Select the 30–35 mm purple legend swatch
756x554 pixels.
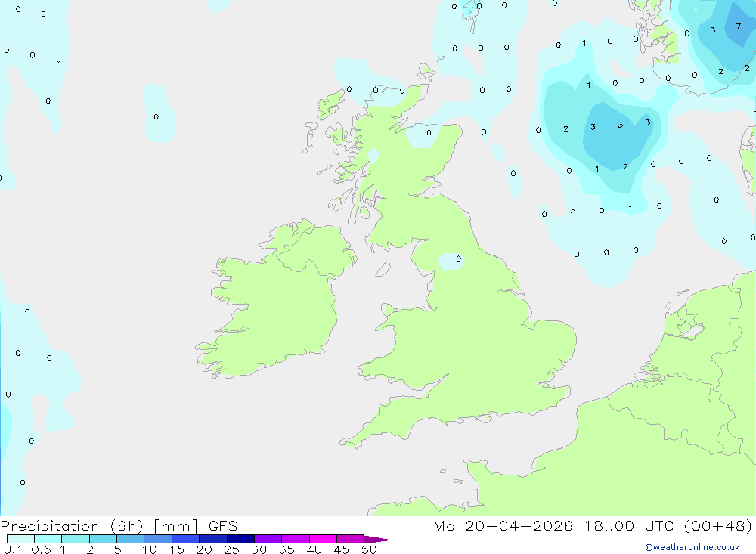pyautogui.click(x=268, y=539)
